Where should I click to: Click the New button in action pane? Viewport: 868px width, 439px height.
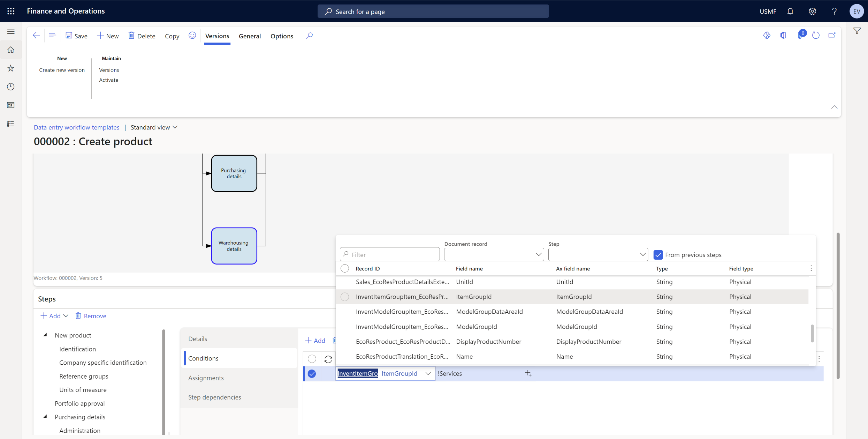[108, 36]
